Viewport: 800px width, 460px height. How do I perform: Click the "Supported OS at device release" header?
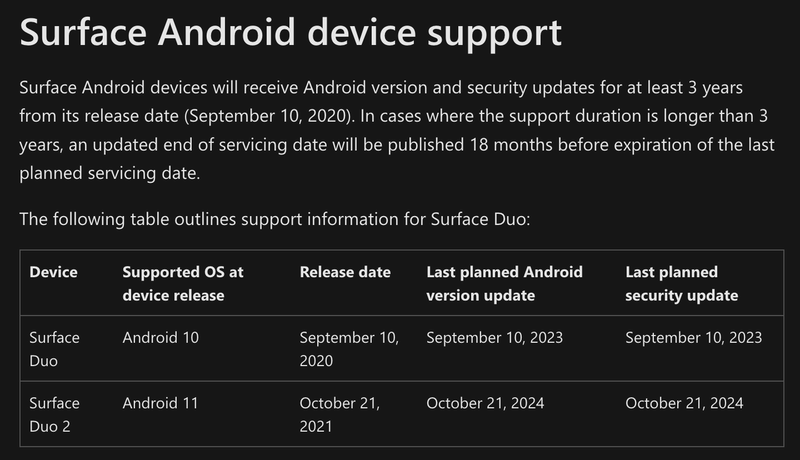coord(182,283)
